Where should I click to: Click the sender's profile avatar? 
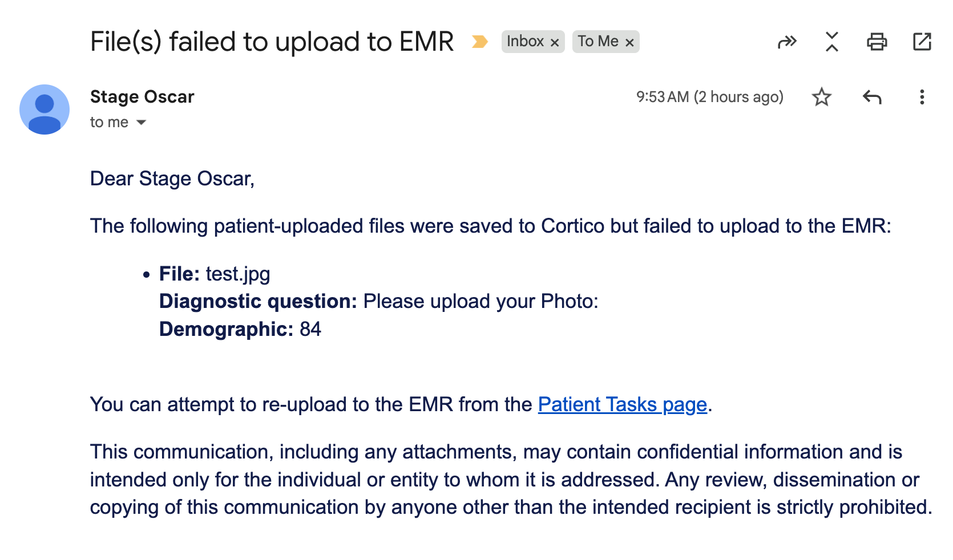[45, 109]
